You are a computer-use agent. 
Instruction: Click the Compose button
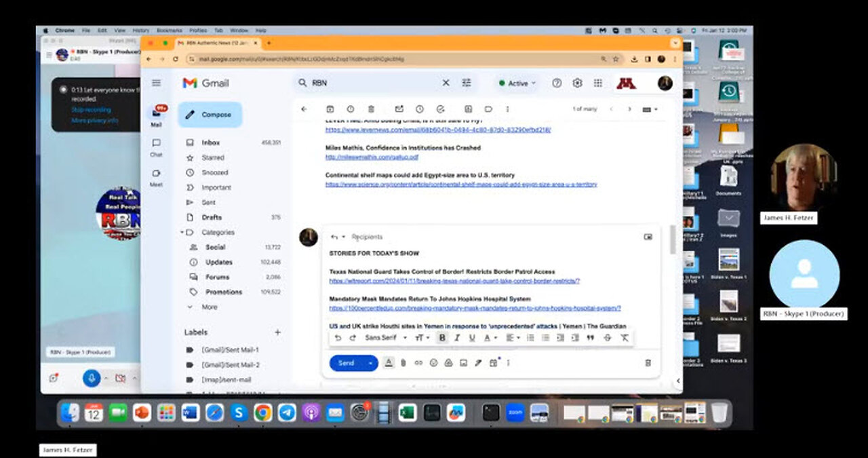[x=210, y=115]
